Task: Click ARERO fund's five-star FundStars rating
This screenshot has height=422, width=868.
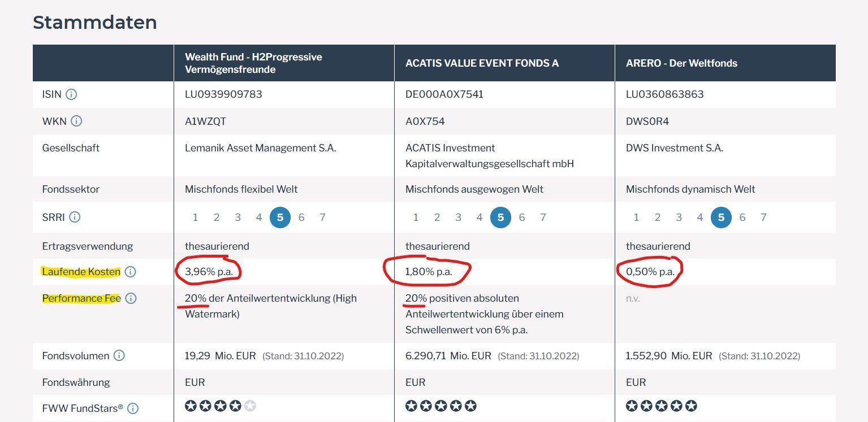Action: (x=662, y=406)
